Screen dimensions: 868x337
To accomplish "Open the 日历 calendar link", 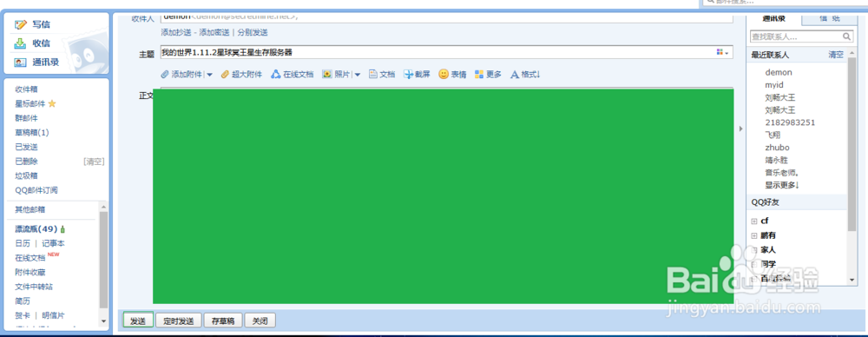I will coord(23,243).
